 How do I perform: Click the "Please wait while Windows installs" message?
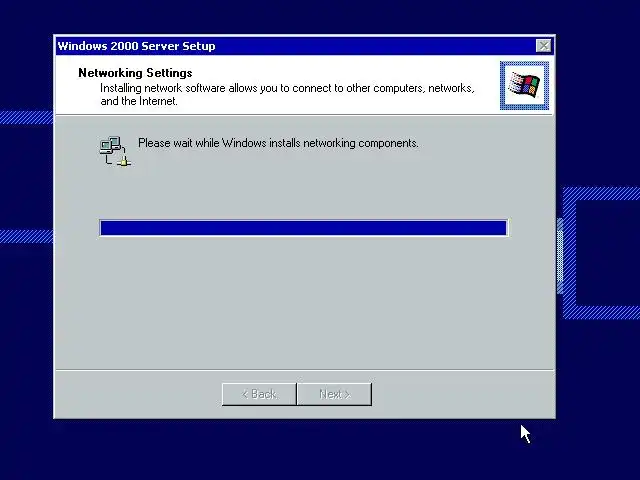278,143
